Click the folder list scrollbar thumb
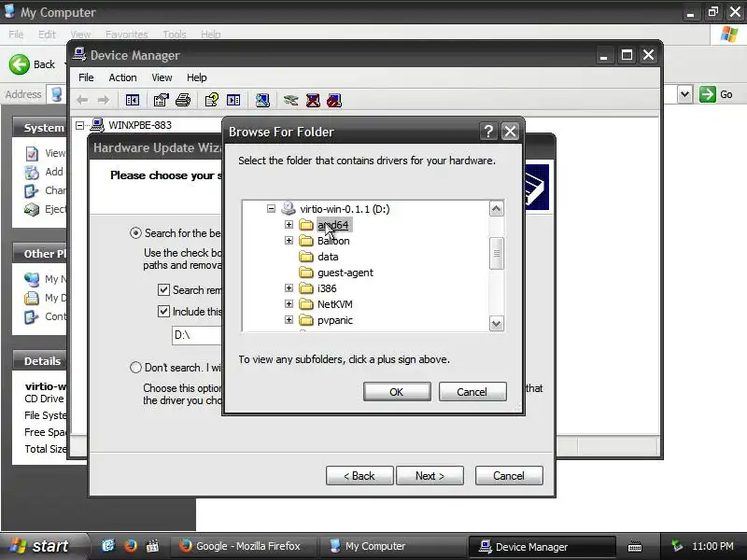The image size is (747, 560). pyautogui.click(x=497, y=253)
